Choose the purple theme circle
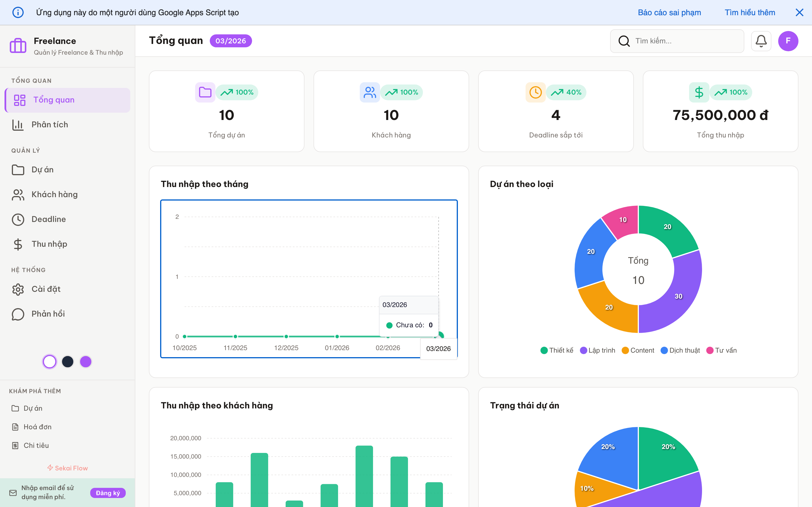 tap(85, 361)
